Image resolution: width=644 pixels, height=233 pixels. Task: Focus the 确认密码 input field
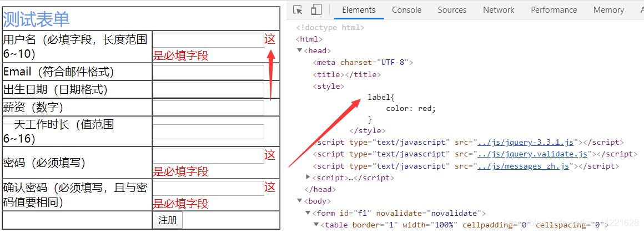pos(208,188)
